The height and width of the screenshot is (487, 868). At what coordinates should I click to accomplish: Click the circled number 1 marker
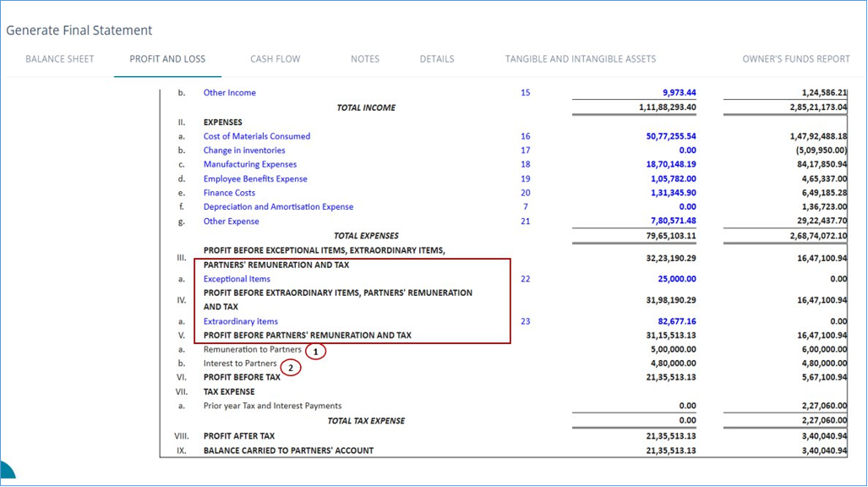(x=316, y=351)
